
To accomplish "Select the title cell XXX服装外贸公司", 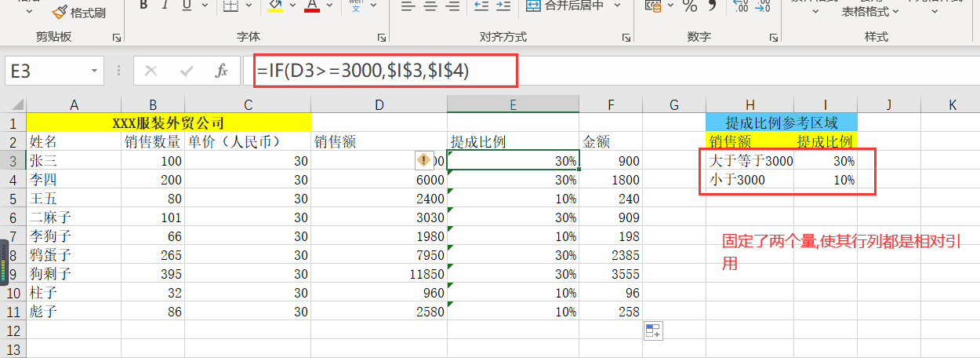I will [169, 122].
